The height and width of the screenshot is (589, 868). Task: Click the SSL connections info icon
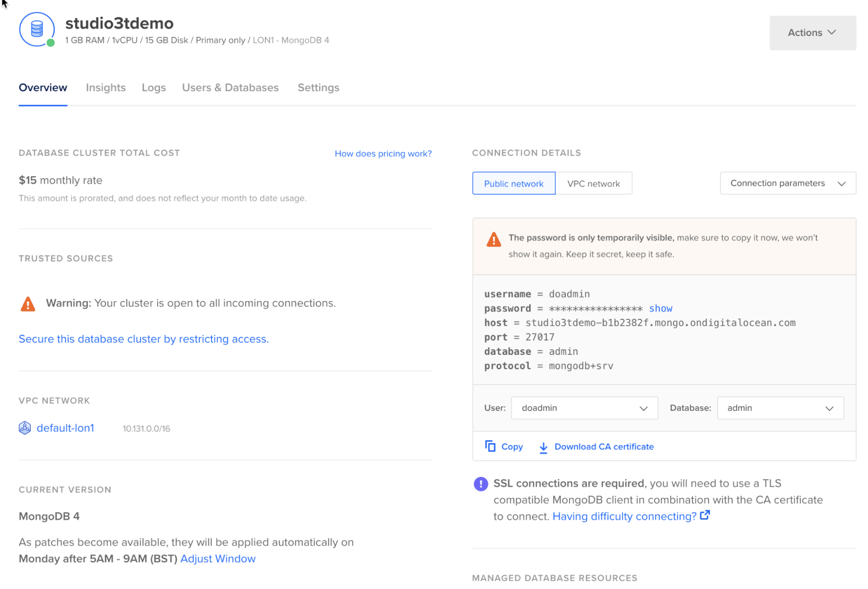(480, 483)
